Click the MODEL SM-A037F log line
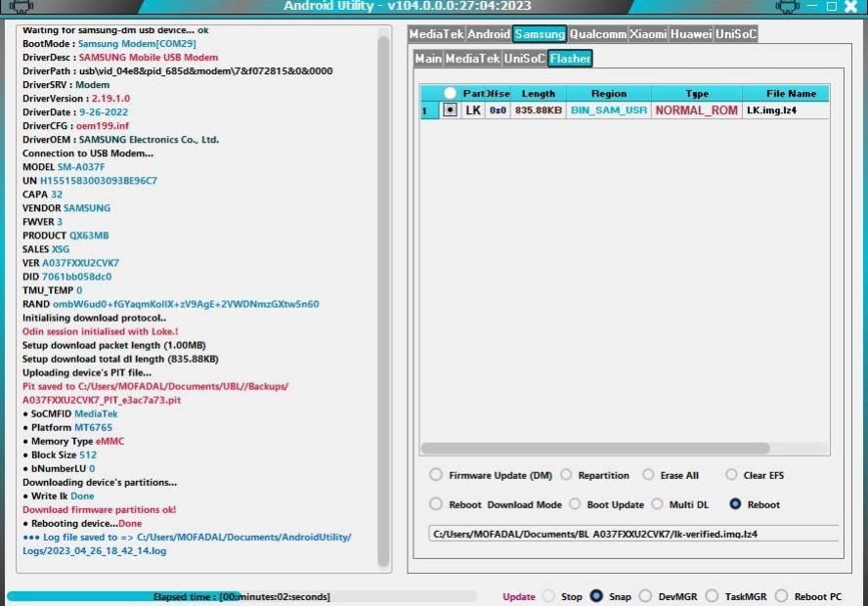Screen dimensions: 868x606 pyautogui.click(x=64, y=166)
